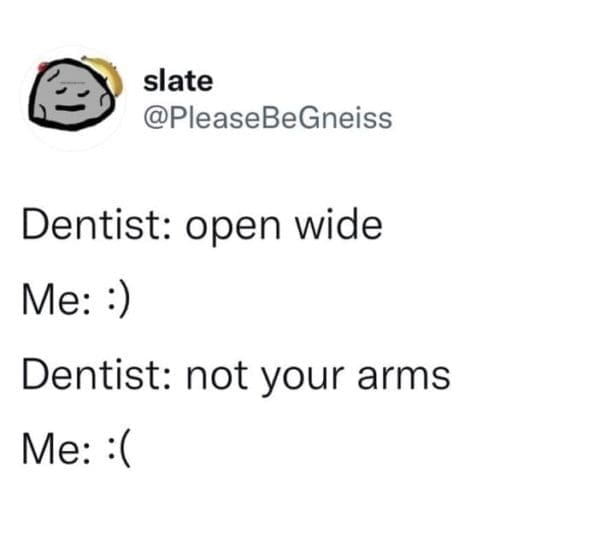Click the rock avatar's smiling mouth
600x545 pixels.
point(71,108)
